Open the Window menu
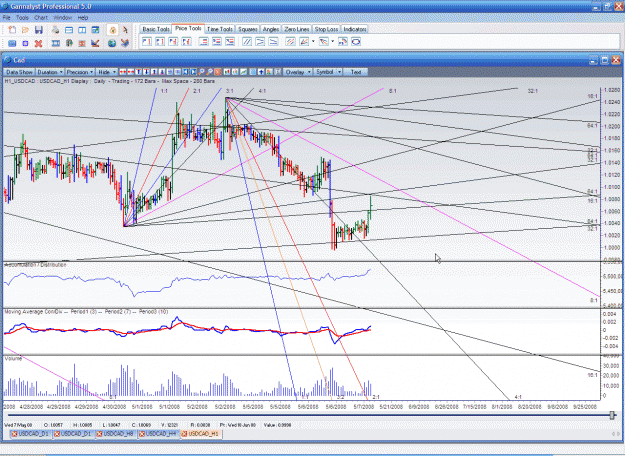 62,18
